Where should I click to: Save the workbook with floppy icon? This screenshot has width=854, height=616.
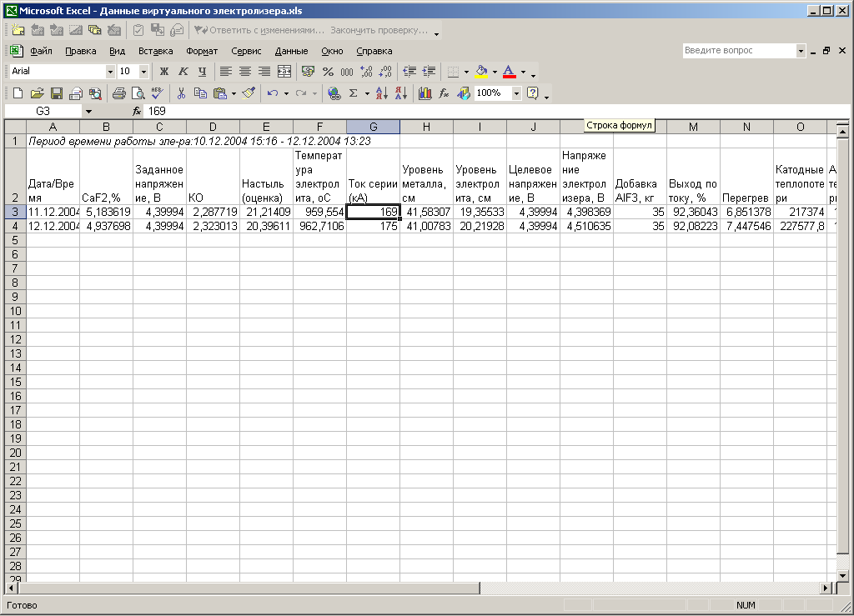(57, 93)
